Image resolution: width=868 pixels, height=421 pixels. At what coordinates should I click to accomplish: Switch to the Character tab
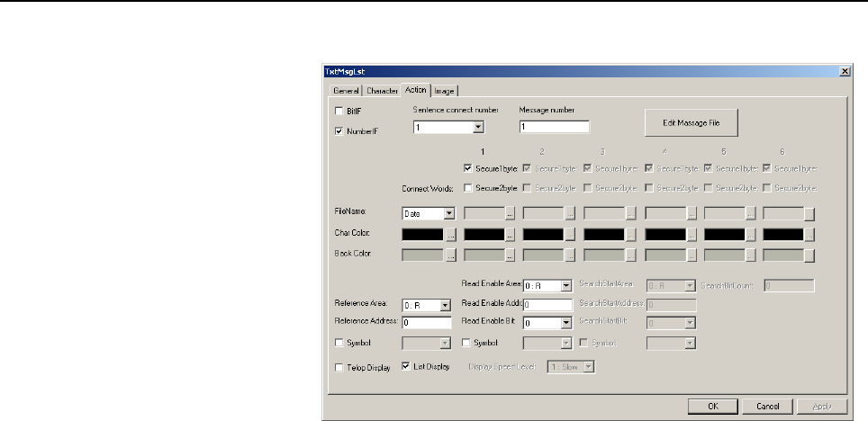382,91
